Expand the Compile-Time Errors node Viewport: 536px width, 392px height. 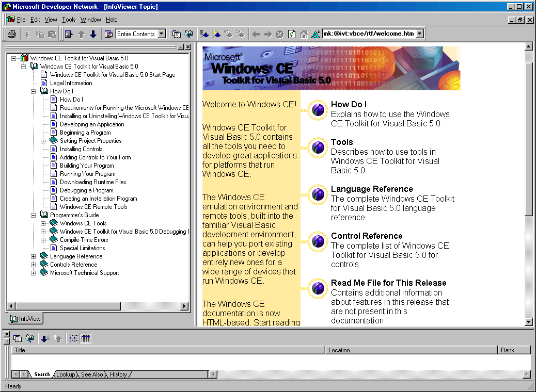43,240
